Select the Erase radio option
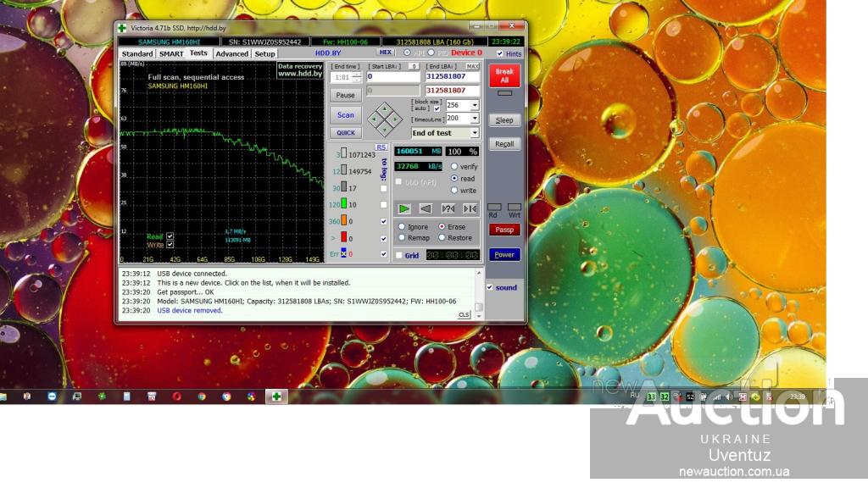 [x=442, y=227]
